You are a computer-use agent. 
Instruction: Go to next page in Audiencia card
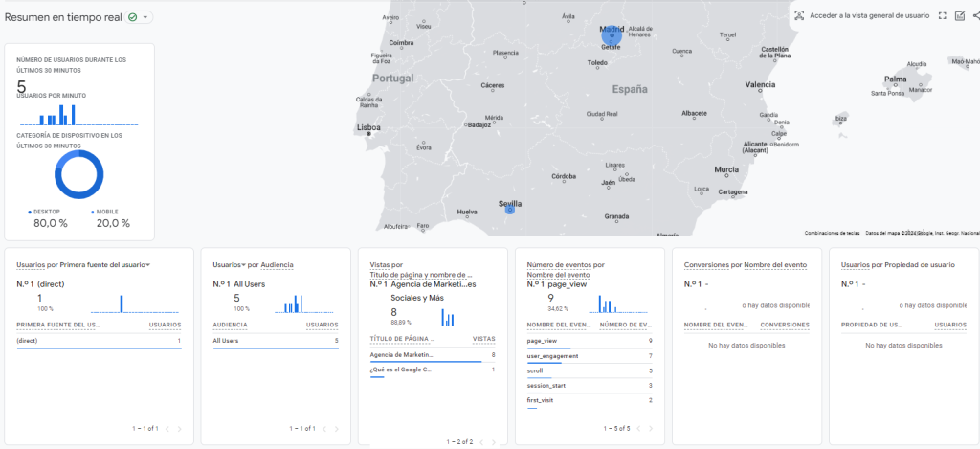pos(336,428)
